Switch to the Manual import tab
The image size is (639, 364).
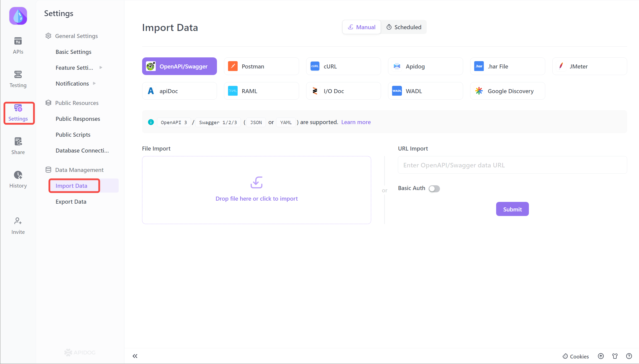[x=362, y=27]
